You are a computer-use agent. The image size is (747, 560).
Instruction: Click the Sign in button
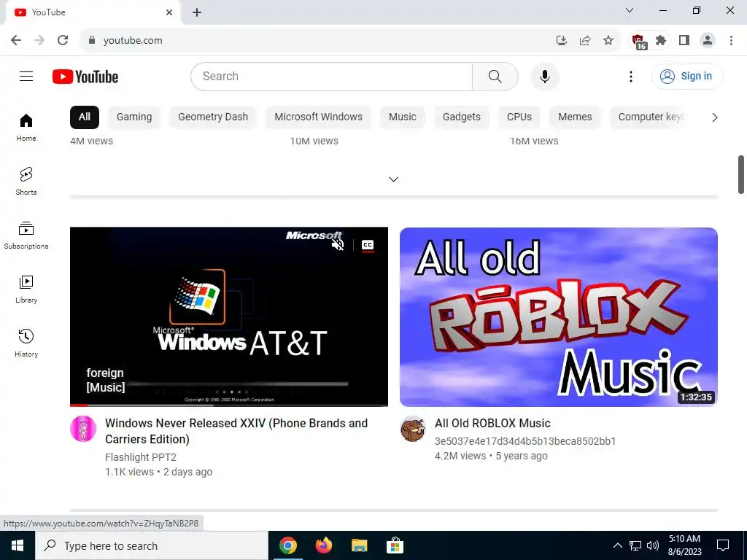pyautogui.click(x=687, y=76)
